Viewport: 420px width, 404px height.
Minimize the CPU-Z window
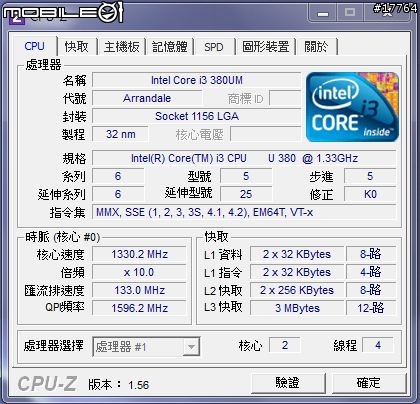coord(323,13)
